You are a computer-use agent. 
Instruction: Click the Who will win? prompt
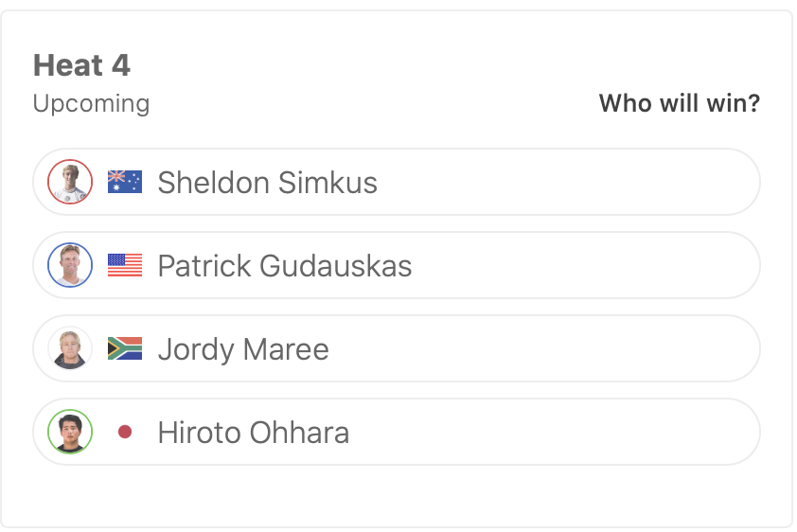point(679,103)
